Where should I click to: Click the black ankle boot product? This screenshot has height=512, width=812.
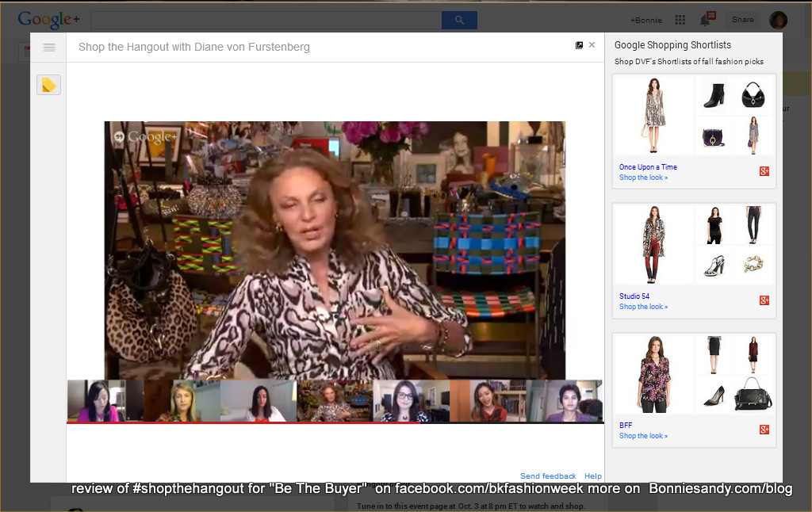pyautogui.click(x=714, y=95)
